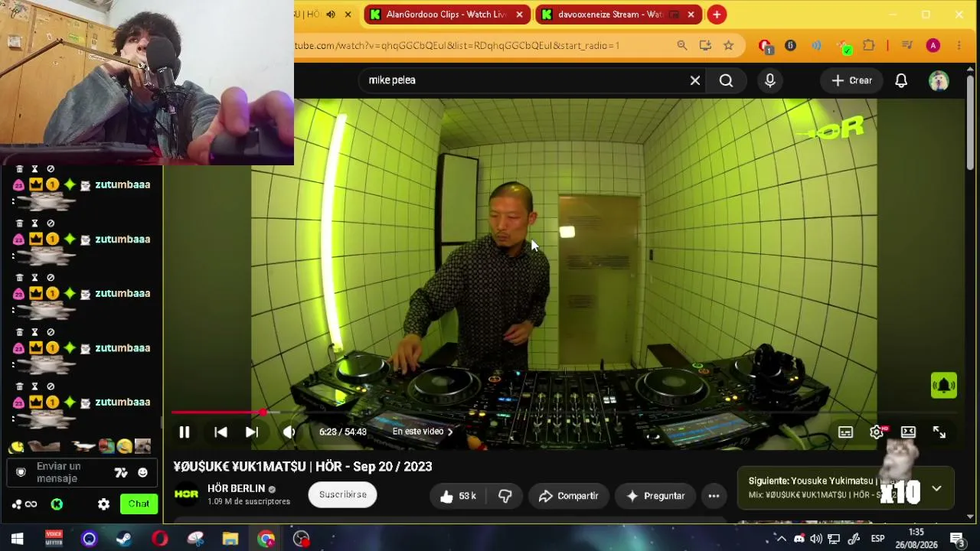Open File Explorer from the taskbar
980x551 pixels.
230,539
